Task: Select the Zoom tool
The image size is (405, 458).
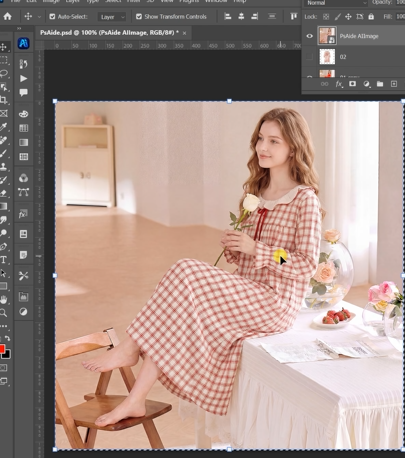Action: click(3, 312)
